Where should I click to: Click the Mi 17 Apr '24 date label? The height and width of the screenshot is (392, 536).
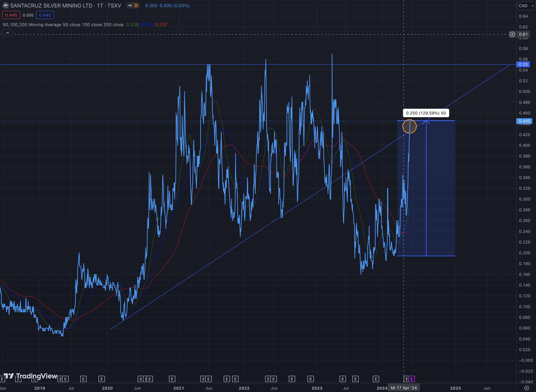pos(404,388)
